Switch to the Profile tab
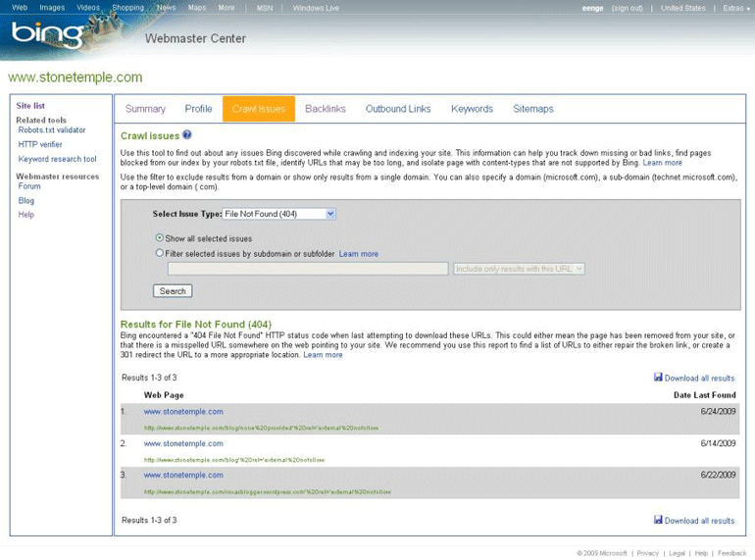 pyautogui.click(x=198, y=109)
